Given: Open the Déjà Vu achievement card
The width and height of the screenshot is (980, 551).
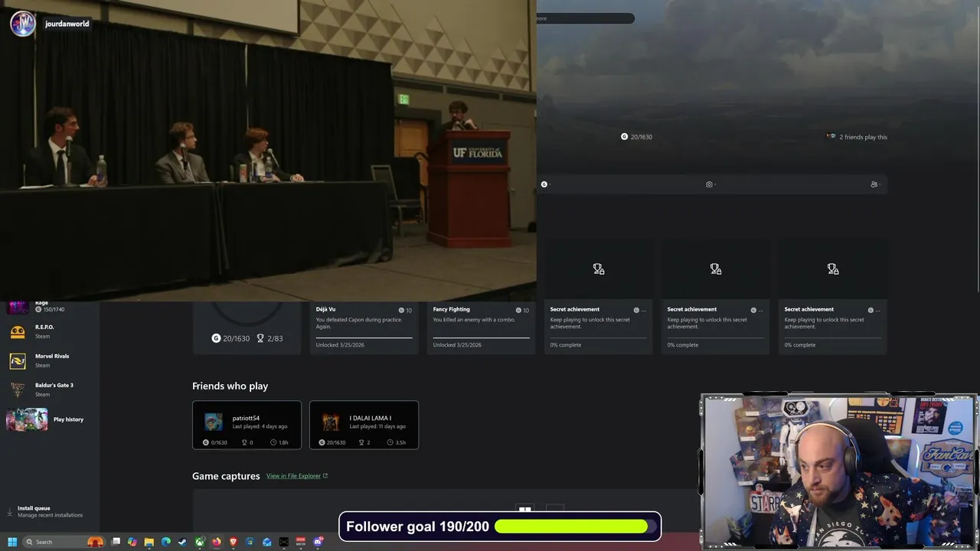Looking at the screenshot, I should click(364, 328).
